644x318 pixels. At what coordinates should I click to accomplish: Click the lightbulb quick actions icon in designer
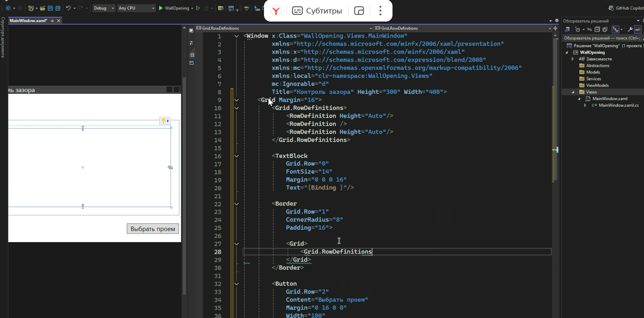pos(163,121)
